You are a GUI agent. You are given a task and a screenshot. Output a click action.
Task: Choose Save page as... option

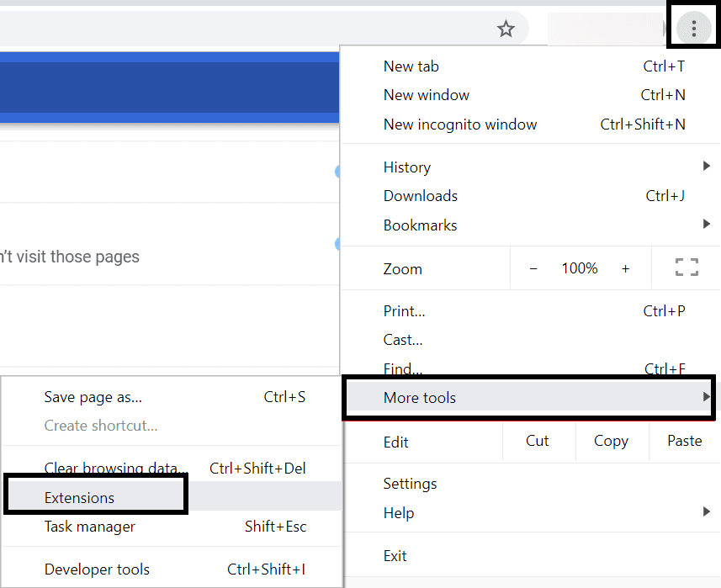(x=172, y=397)
